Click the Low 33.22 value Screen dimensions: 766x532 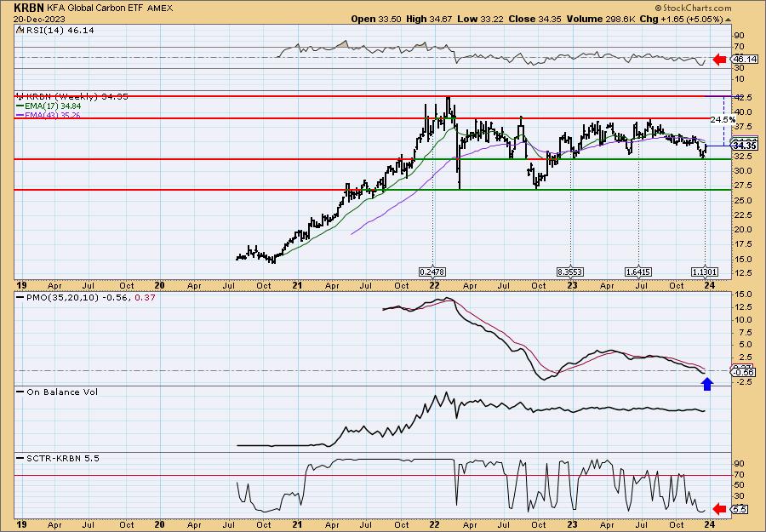[480, 19]
